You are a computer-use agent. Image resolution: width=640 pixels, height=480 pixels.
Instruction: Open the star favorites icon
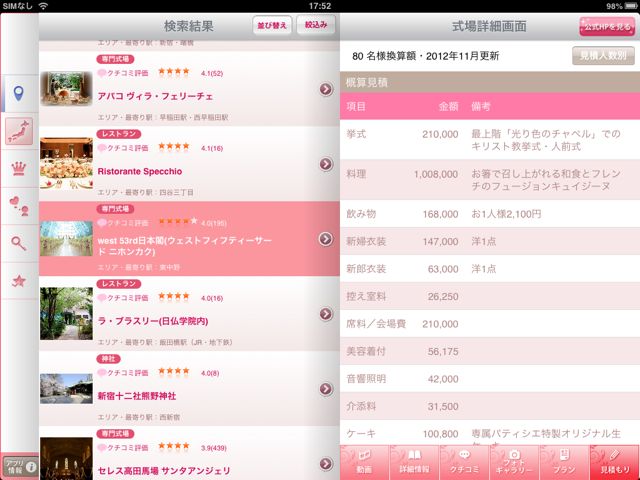(19, 281)
